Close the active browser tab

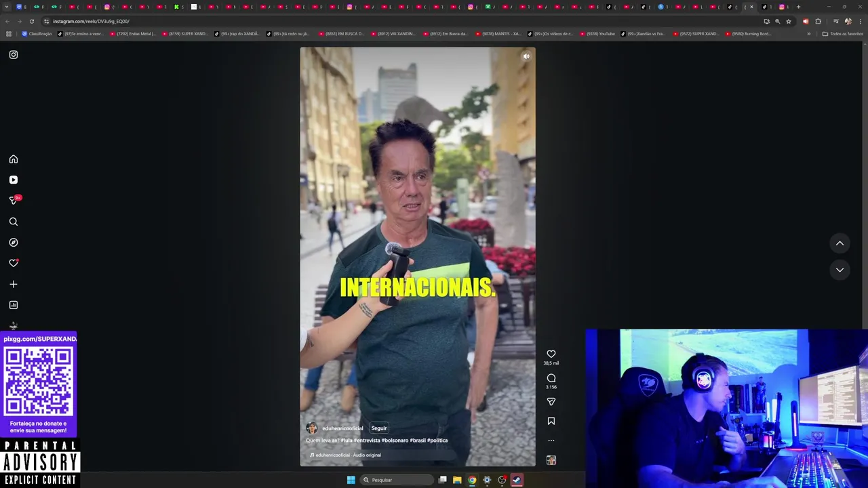(751, 7)
